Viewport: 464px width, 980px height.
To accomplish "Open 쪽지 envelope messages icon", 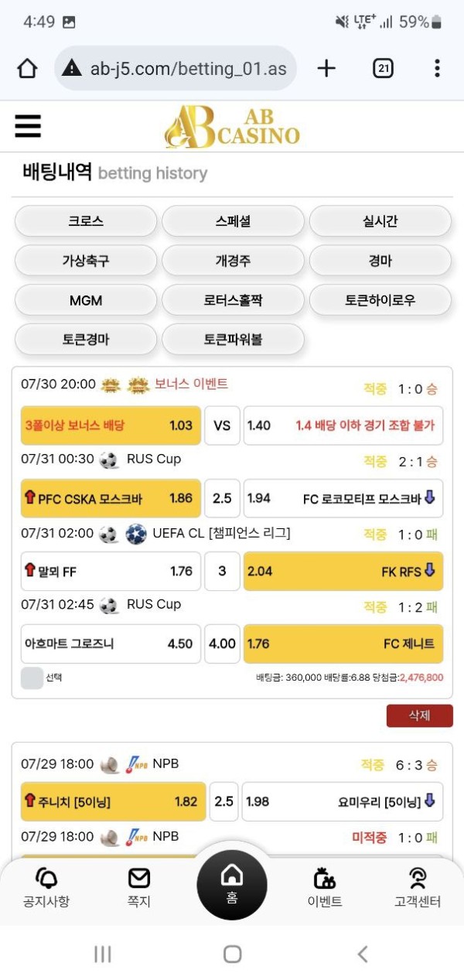I will pos(139,879).
